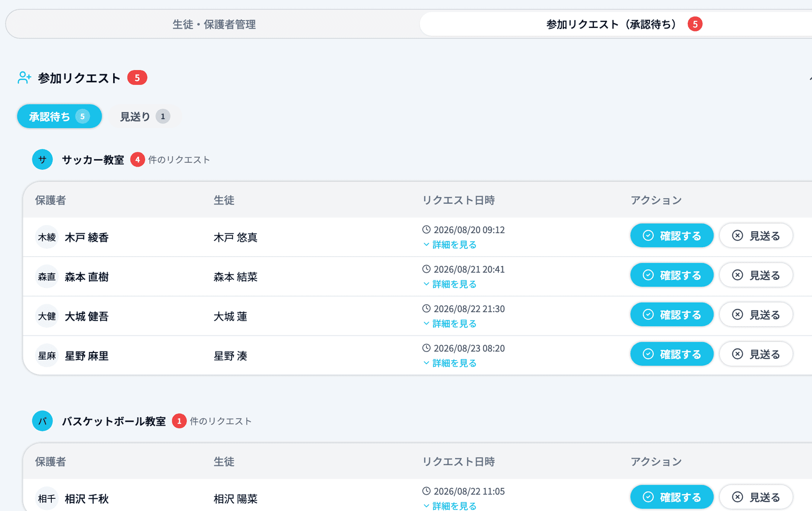
Task: Click student name 星野 湊
Action: (x=230, y=356)
